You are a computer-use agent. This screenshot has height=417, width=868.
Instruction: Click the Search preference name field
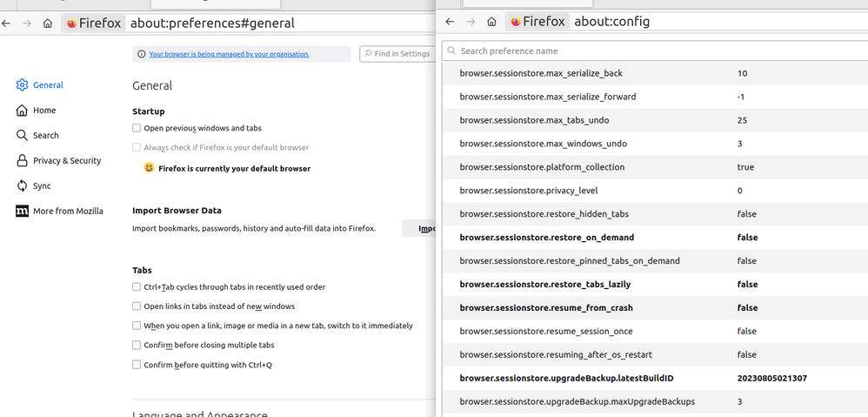point(652,50)
